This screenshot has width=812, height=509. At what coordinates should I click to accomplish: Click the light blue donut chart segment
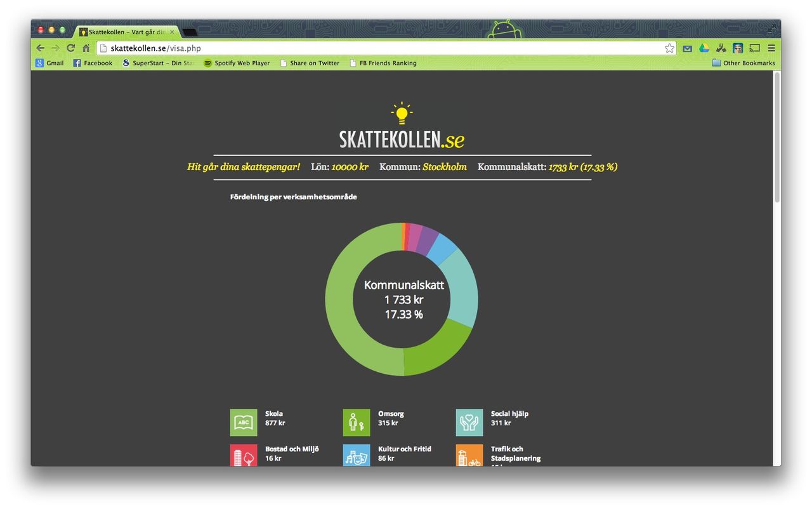pyautogui.click(x=442, y=249)
